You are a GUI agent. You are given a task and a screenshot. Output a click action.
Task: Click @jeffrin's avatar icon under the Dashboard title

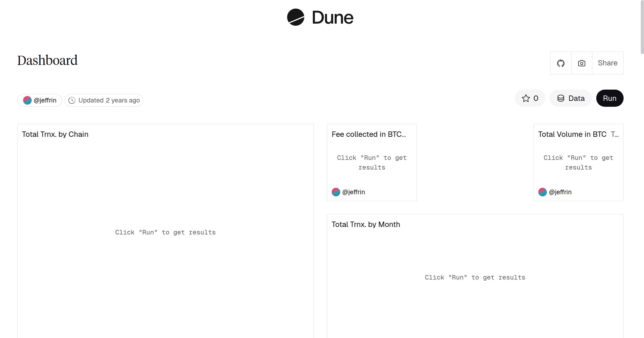[x=27, y=100]
